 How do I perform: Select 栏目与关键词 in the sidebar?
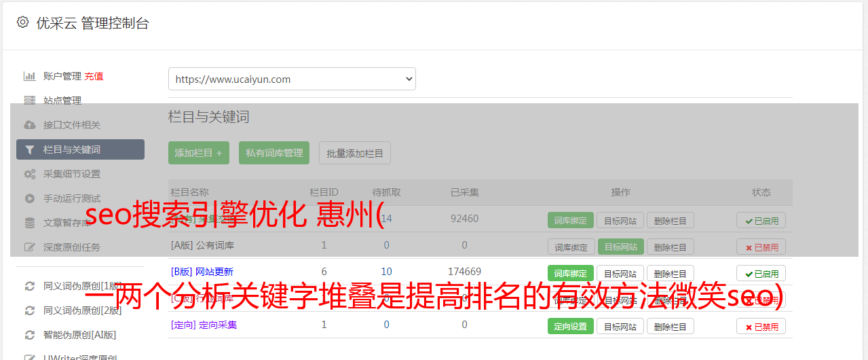(x=80, y=149)
